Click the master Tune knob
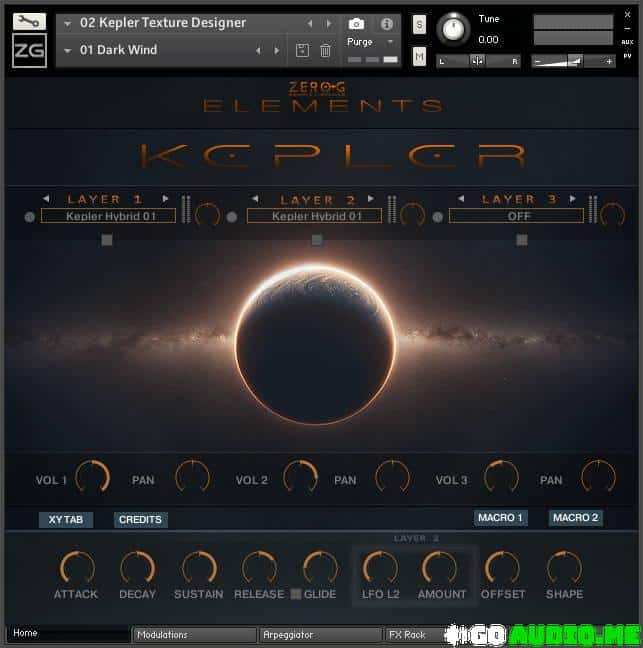The image size is (643, 648). (453, 29)
